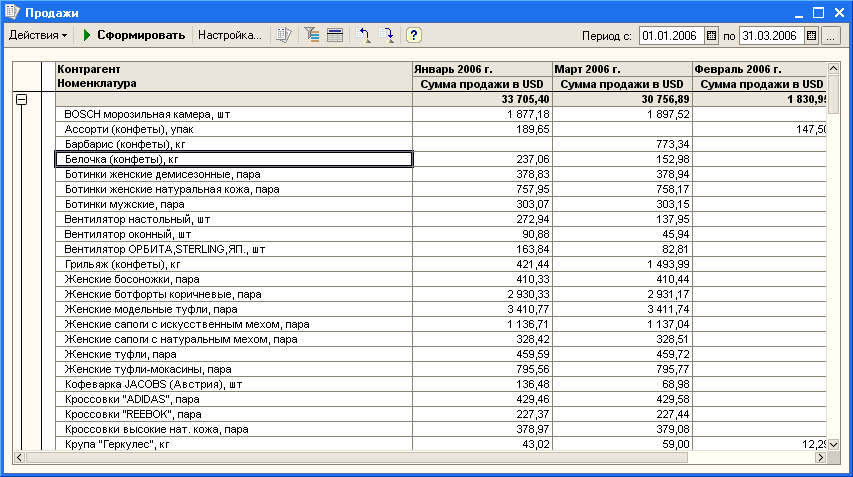This screenshot has width=853, height=477.
Task: Click the Март 2006 г. column header
Action: 622,70
